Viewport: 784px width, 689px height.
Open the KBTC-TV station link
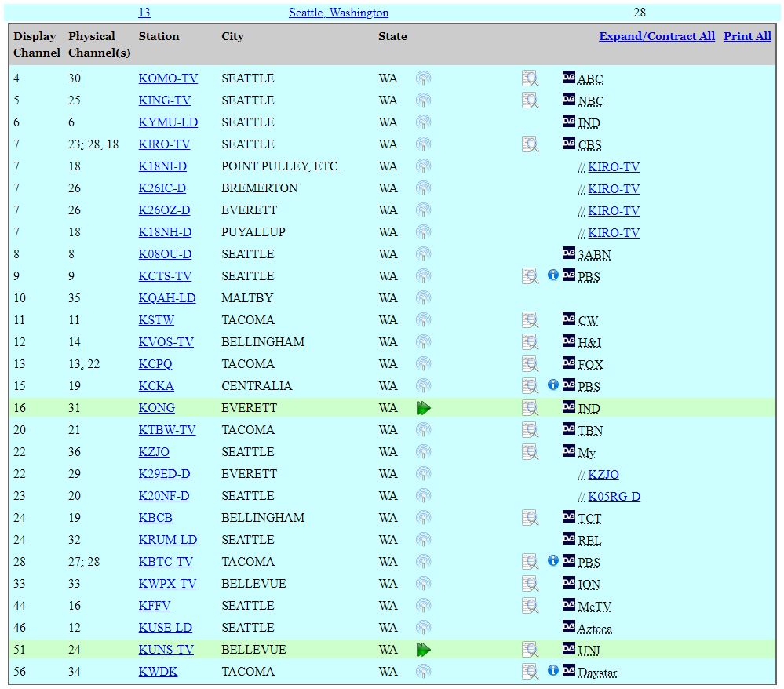coord(166,562)
